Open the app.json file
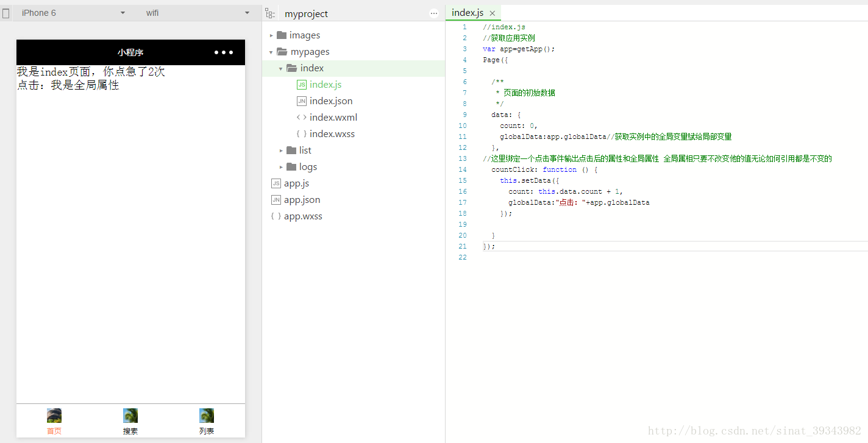Image resolution: width=868 pixels, height=443 pixels. 302,200
